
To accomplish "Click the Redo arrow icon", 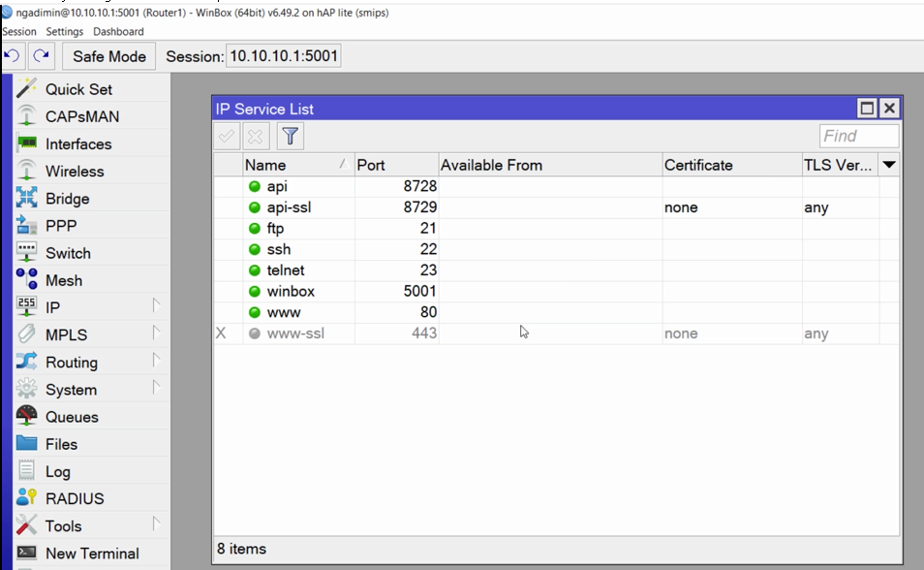I will point(42,56).
